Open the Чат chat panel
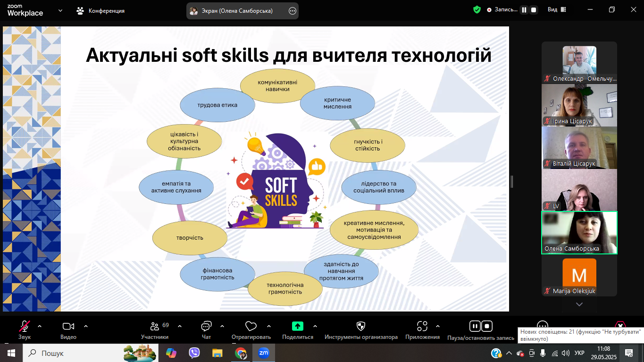644x362 pixels. (206, 327)
